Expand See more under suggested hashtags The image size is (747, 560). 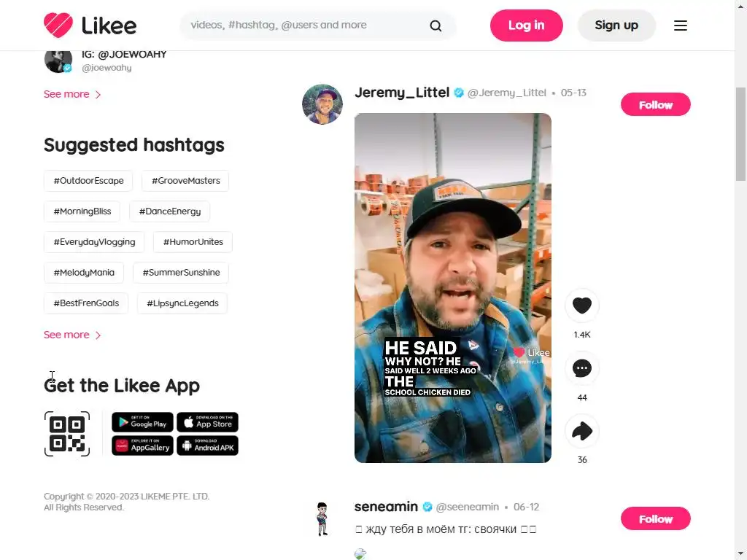click(72, 335)
